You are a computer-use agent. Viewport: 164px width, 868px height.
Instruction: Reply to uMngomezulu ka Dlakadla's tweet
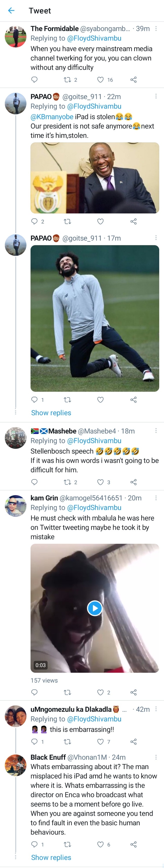coord(34,742)
